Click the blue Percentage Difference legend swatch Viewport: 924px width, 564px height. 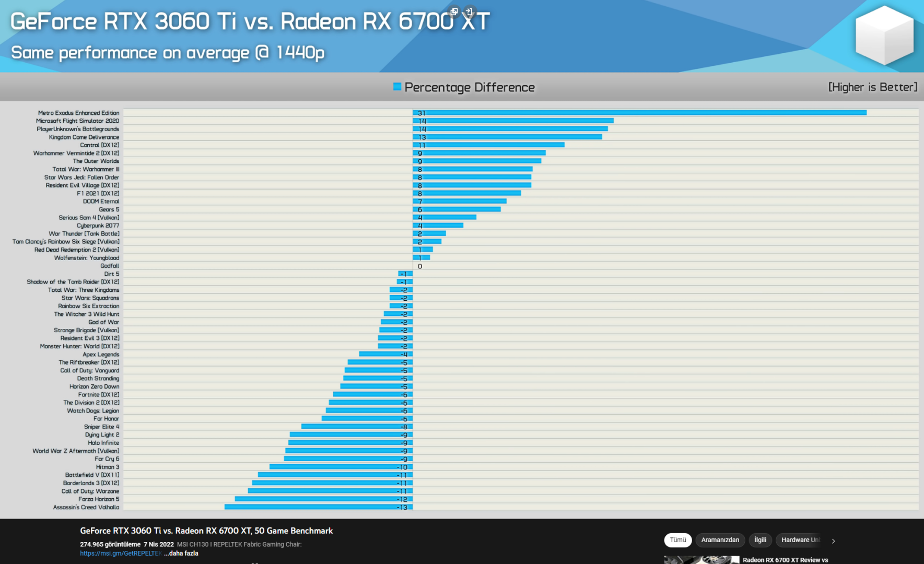point(397,87)
